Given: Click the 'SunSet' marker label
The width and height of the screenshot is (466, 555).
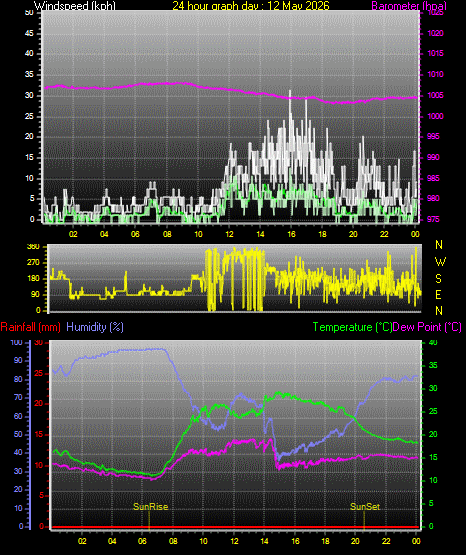Looking at the screenshot, I should tap(365, 507).
